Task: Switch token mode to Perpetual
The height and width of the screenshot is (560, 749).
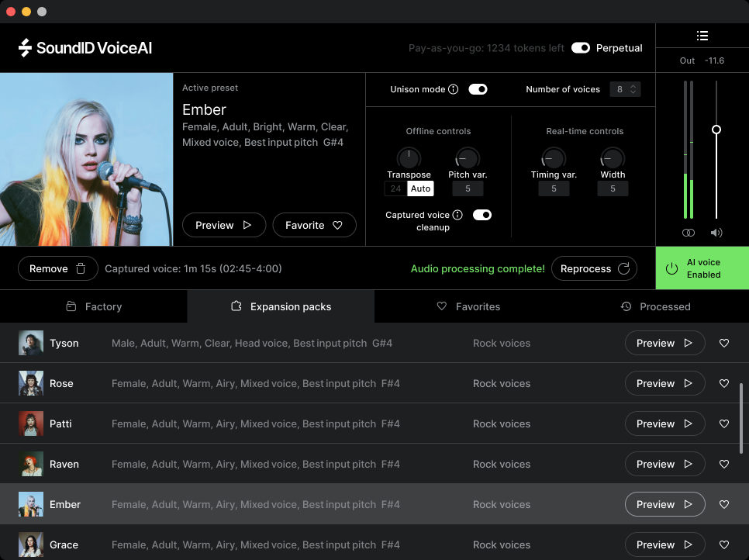Action: click(x=581, y=47)
